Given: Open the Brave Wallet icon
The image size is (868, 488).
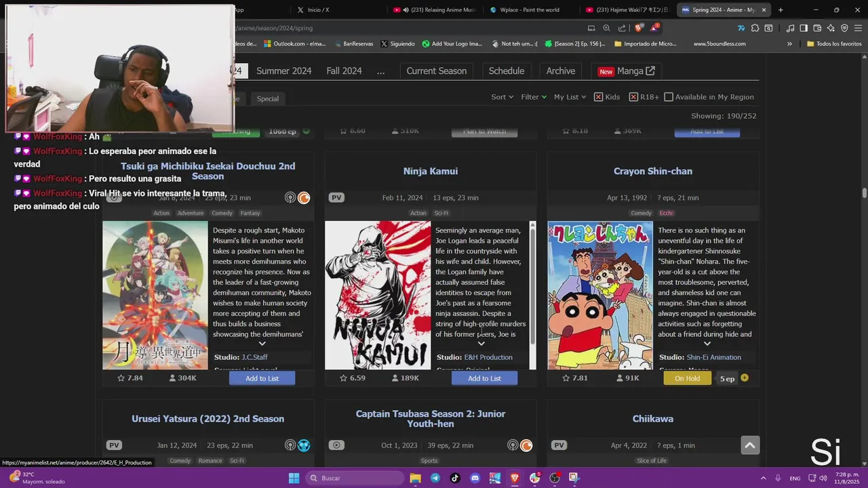Looking at the screenshot, I should (x=817, y=28).
